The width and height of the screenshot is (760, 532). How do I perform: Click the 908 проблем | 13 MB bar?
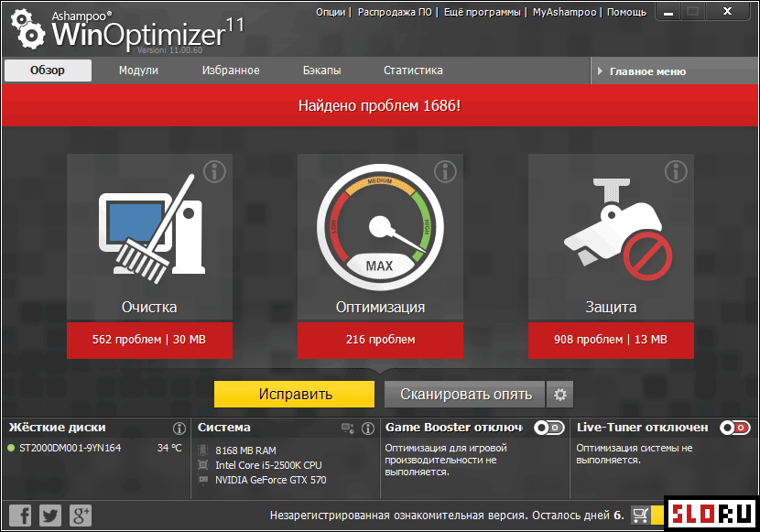tap(611, 340)
